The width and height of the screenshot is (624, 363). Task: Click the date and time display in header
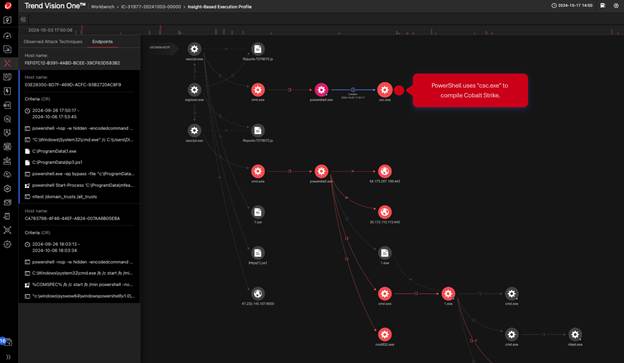point(572,6)
